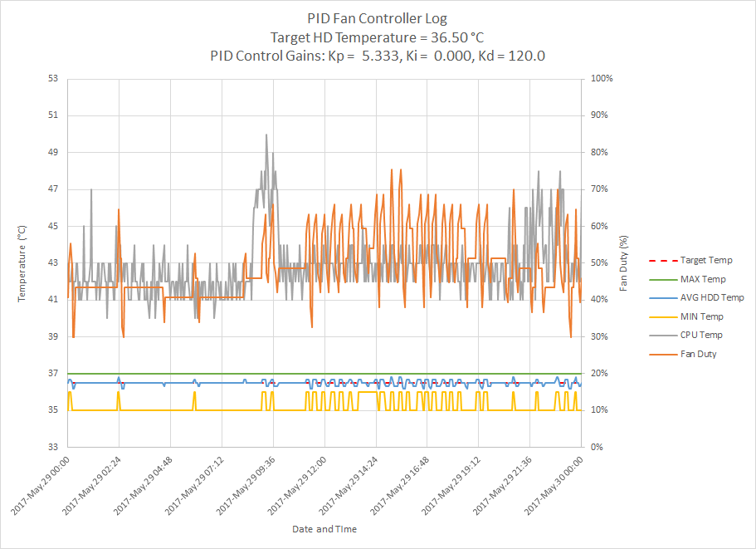Select the chart title 'PID Fan Controller Log'
Image resolution: width=756 pixels, height=549 pixels.
(x=377, y=19)
